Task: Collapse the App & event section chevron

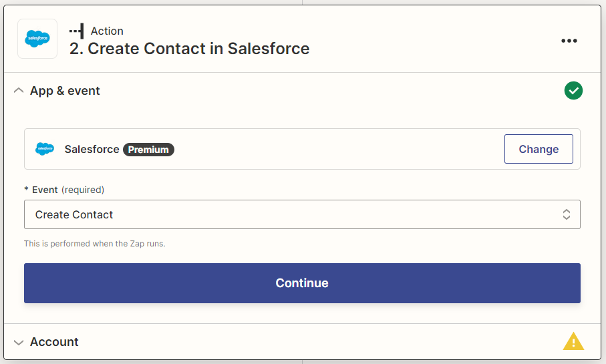Action: (x=19, y=91)
